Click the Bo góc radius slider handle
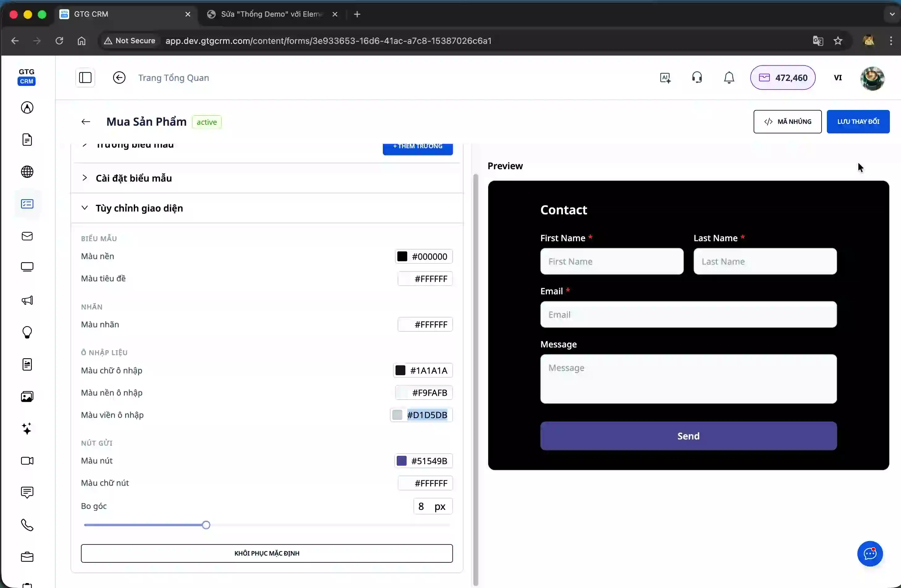Image resolution: width=901 pixels, height=588 pixels. point(206,525)
